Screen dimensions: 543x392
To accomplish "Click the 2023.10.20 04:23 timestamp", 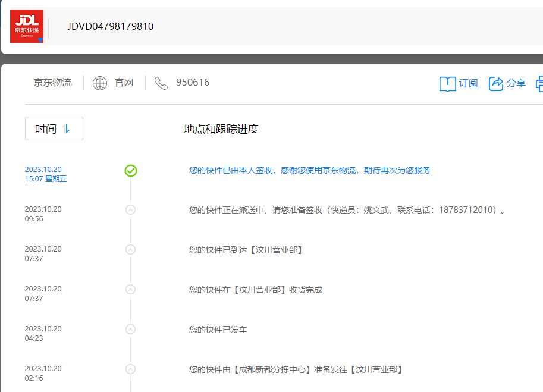I will (x=43, y=334).
